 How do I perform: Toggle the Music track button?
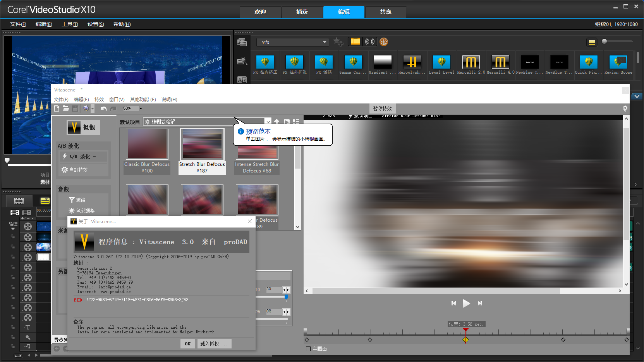[x=27, y=346]
